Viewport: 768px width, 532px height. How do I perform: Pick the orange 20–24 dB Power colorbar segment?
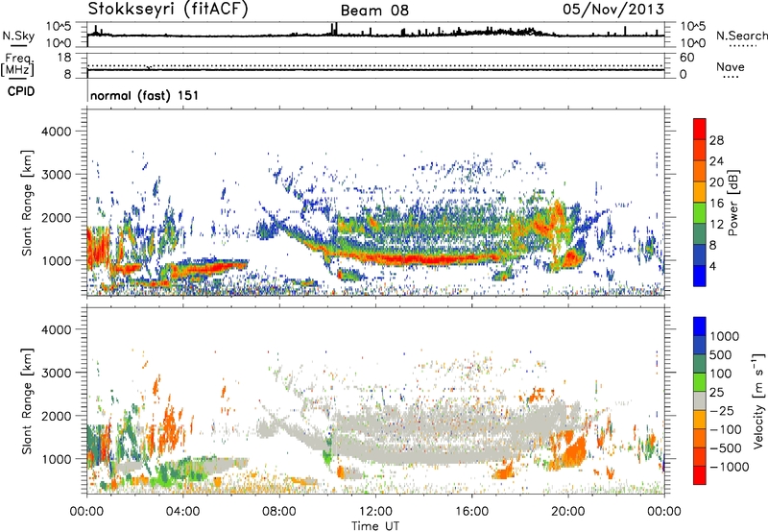(700, 171)
